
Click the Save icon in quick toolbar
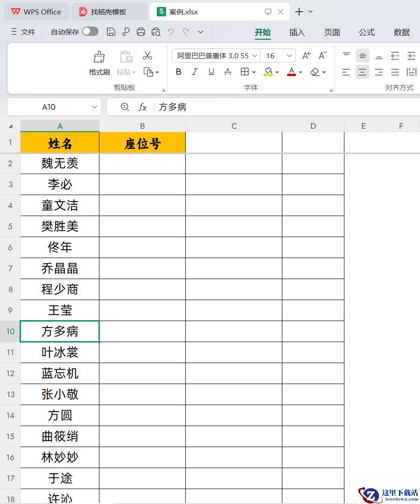click(111, 32)
